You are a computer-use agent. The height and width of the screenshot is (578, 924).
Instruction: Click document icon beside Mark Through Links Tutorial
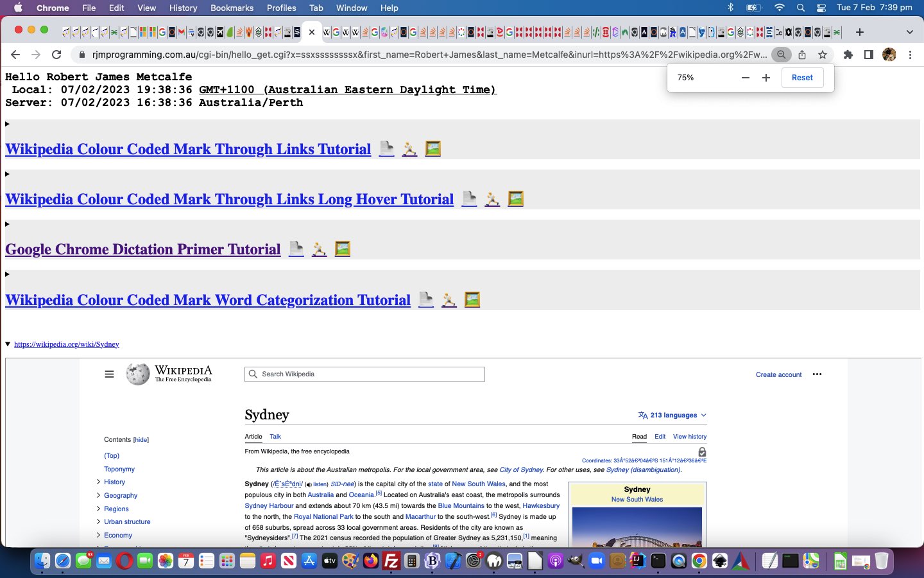[x=386, y=148]
